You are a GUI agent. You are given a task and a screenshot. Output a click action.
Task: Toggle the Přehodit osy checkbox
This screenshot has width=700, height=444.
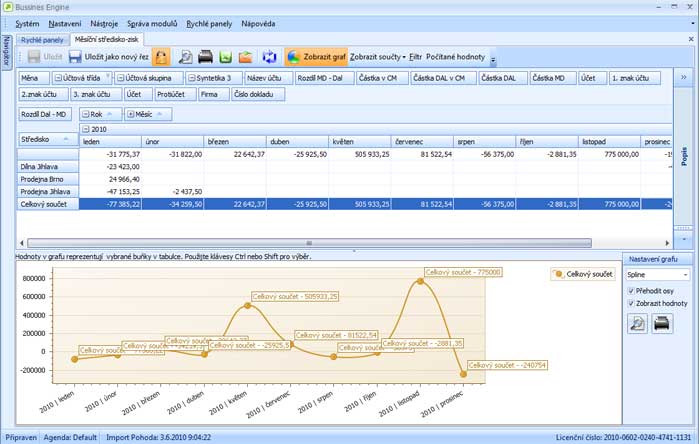630,291
